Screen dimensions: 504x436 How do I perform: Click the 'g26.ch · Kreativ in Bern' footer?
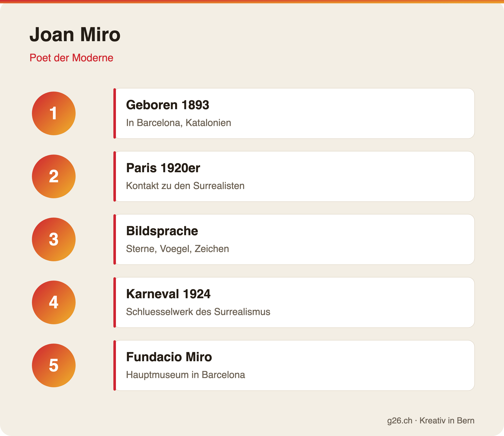[431, 420]
